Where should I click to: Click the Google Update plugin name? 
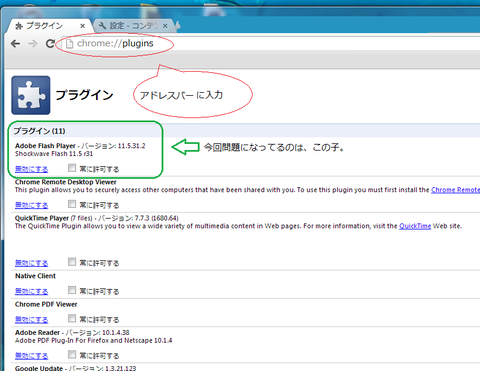(x=39, y=368)
